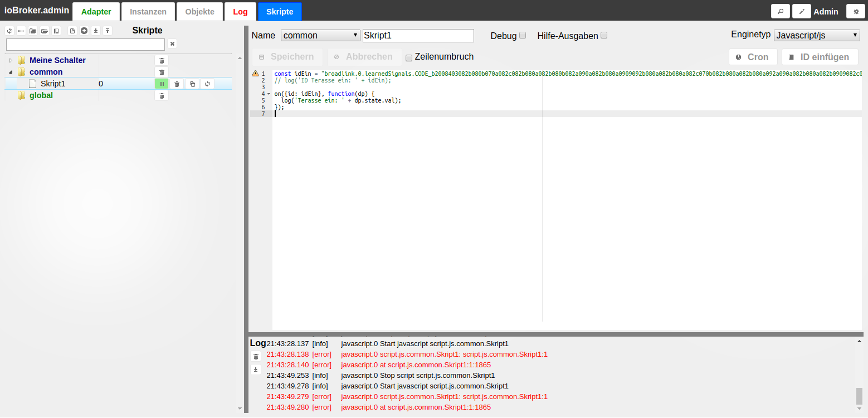
Task: Select the Skript1 script row
Action: (118, 84)
